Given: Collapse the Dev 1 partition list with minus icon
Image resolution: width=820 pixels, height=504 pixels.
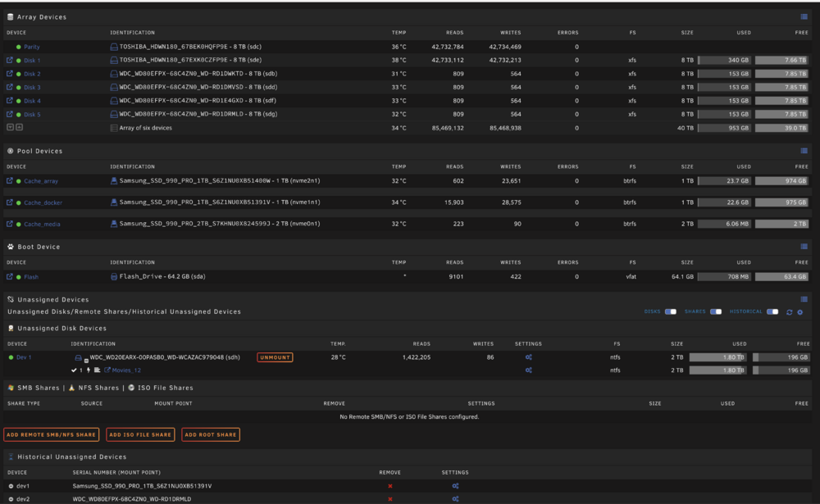Looking at the screenshot, I should tap(86, 361).
